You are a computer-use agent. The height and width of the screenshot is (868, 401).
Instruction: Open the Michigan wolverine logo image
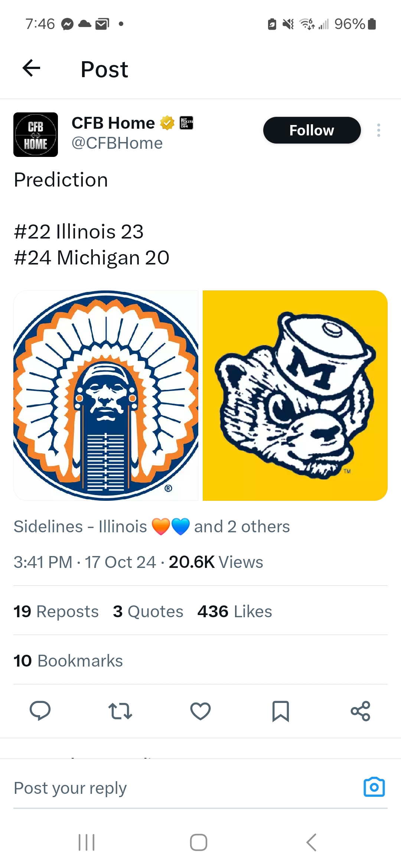(x=295, y=395)
